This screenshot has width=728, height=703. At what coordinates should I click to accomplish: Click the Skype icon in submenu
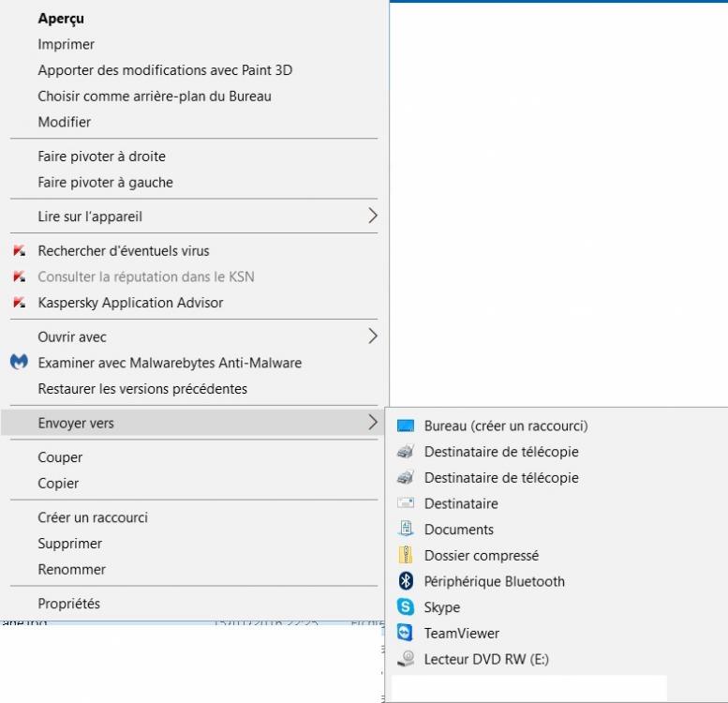coord(406,607)
